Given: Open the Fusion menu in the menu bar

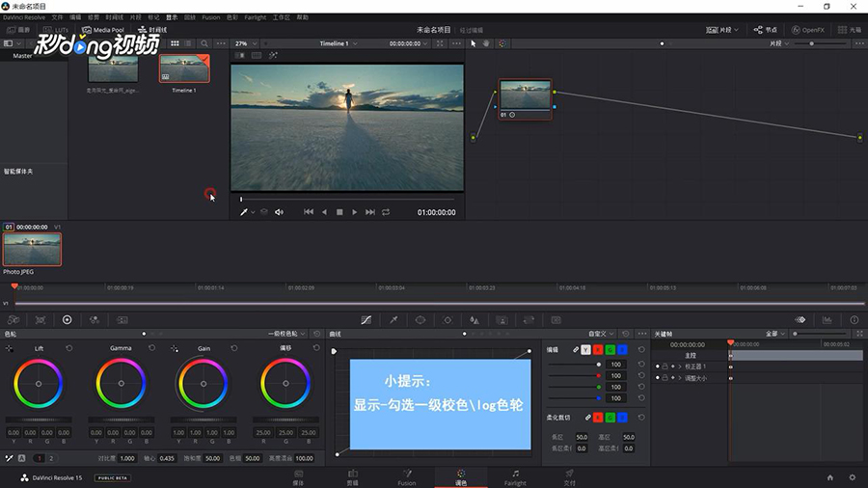Looking at the screenshot, I should 211,17.
